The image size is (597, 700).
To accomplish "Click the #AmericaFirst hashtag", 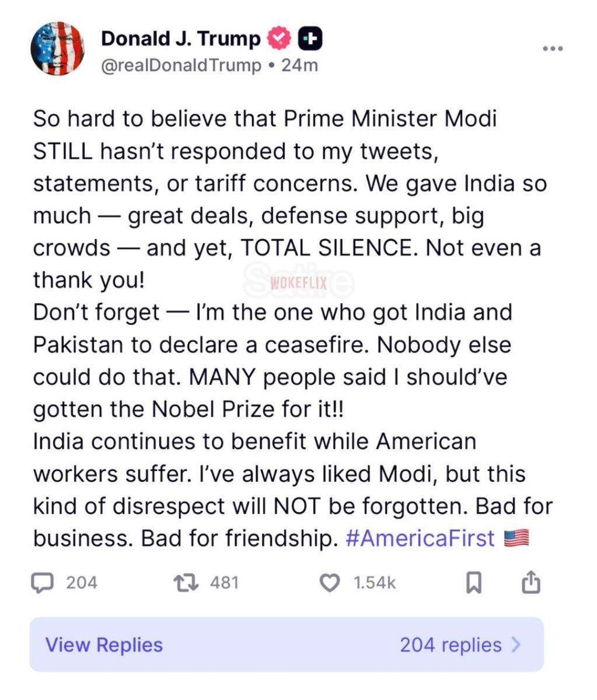I will click(x=420, y=538).
